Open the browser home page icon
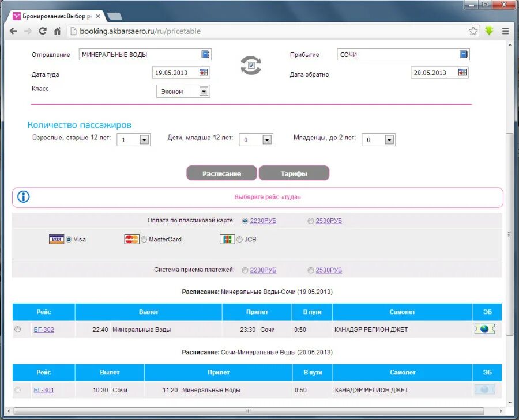519x420 pixels. tap(57, 31)
